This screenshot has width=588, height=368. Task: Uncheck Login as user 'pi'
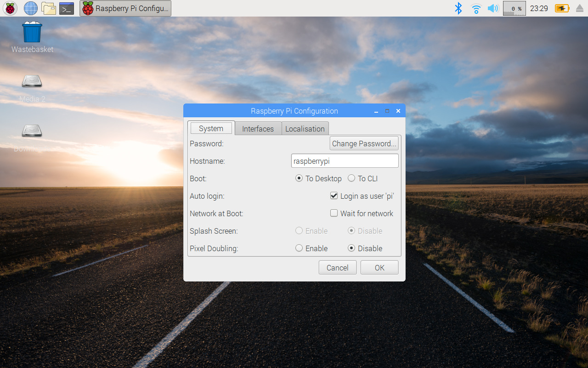334,195
